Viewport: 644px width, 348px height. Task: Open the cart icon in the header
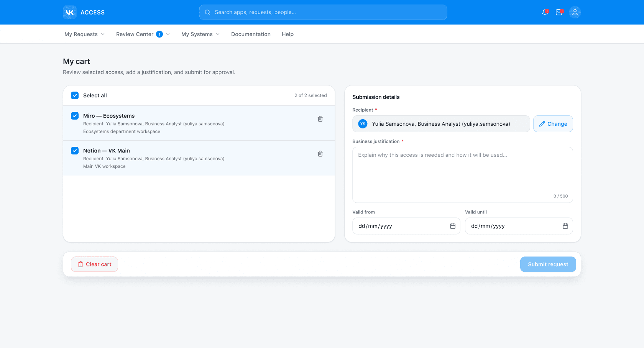(559, 12)
